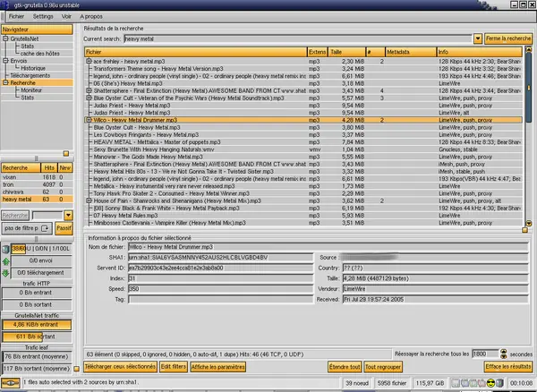
Task: Click the eye icon in the status bar
Action: 10,384
